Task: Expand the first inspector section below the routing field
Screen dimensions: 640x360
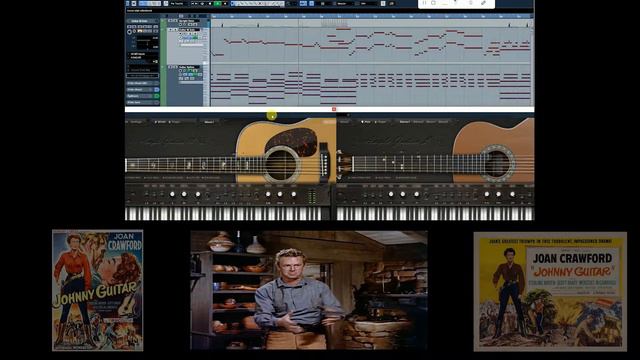Action: coord(143,83)
